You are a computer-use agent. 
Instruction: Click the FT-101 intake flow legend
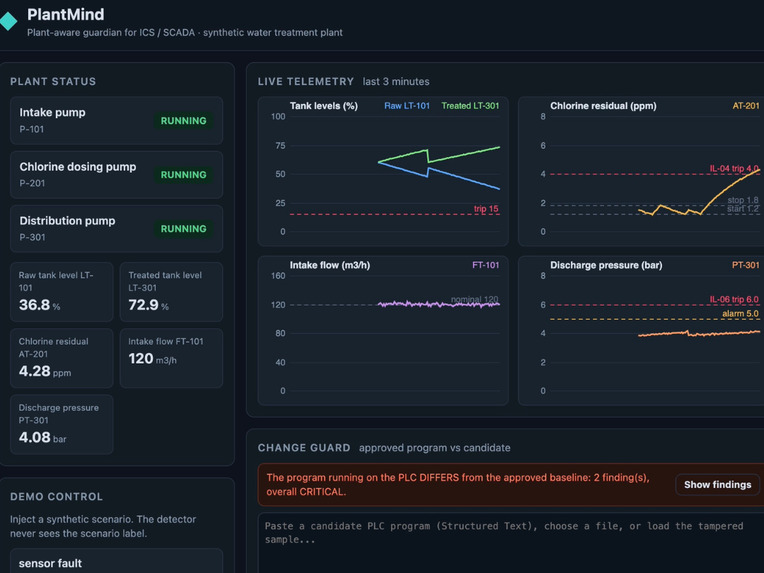point(485,265)
